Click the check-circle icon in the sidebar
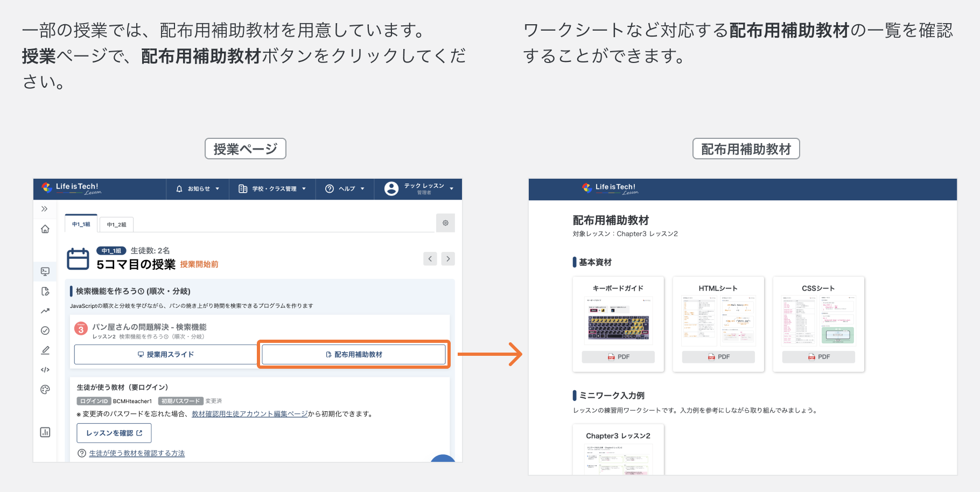This screenshot has height=492, width=980. 45,331
